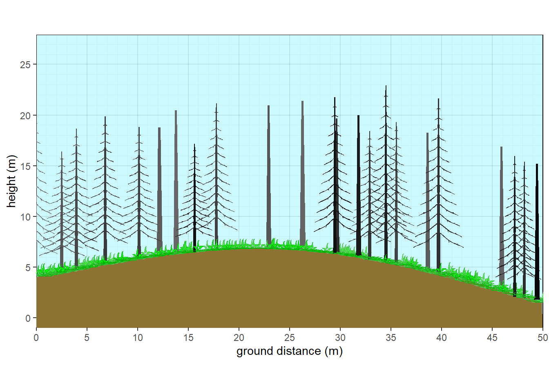Click the 20 tick label on the ground distance axis

(239, 338)
